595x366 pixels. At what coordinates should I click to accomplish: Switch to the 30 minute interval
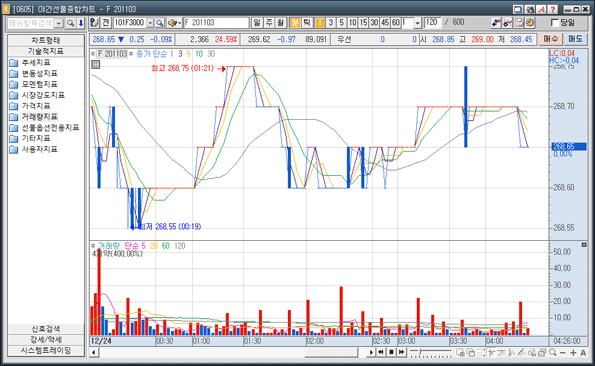374,23
